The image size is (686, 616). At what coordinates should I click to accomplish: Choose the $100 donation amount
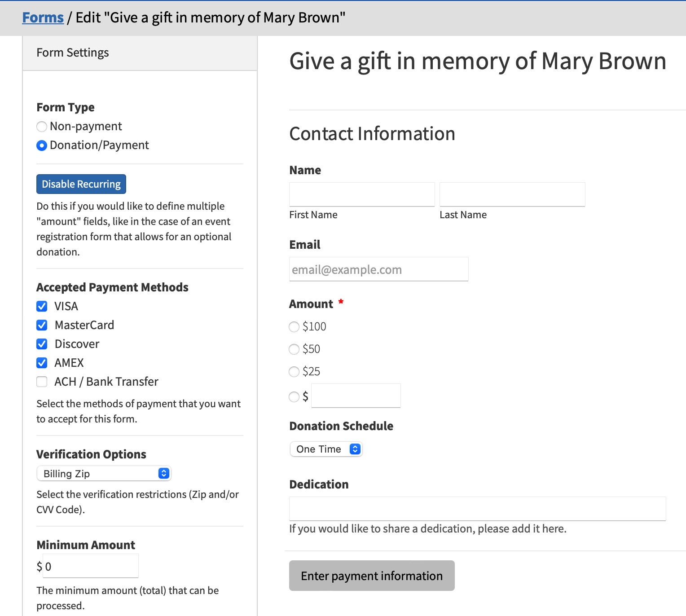[294, 327]
